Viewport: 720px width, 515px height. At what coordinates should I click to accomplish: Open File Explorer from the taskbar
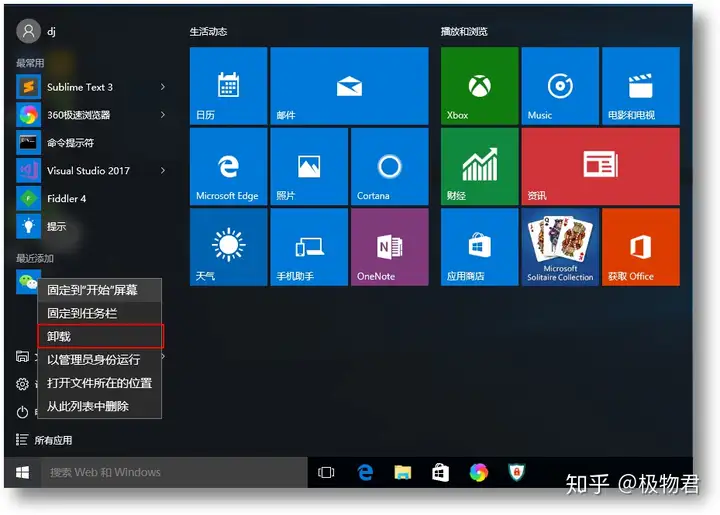(403, 472)
